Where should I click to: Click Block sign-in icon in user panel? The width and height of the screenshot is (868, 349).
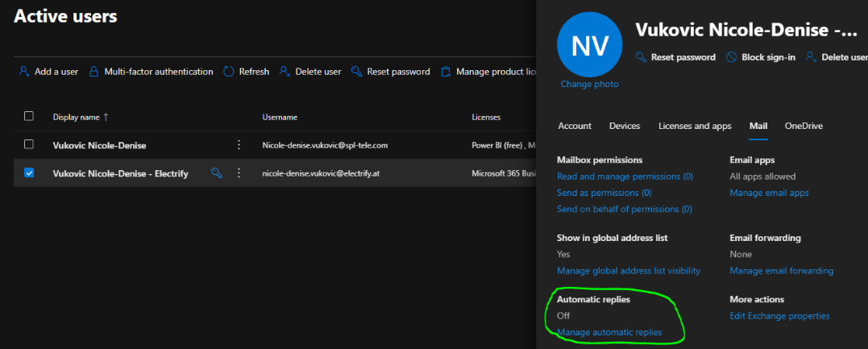(731, 57)
